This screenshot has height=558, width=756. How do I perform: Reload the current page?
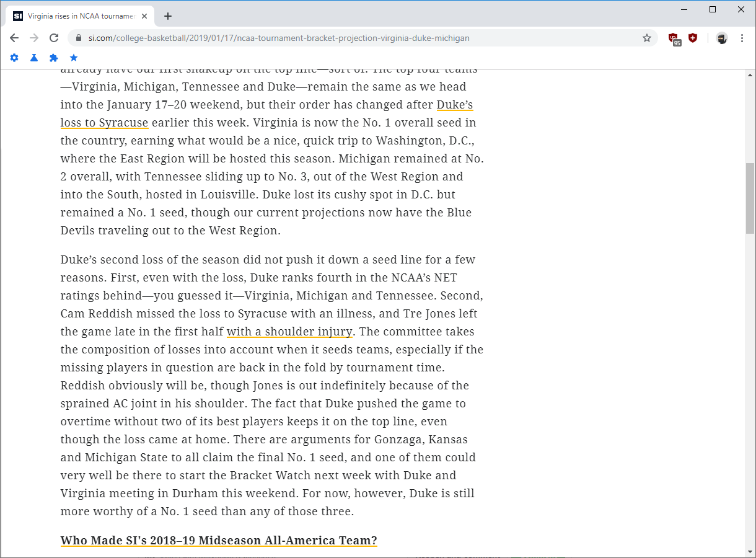pyautogui.click(x=54, y=38)
